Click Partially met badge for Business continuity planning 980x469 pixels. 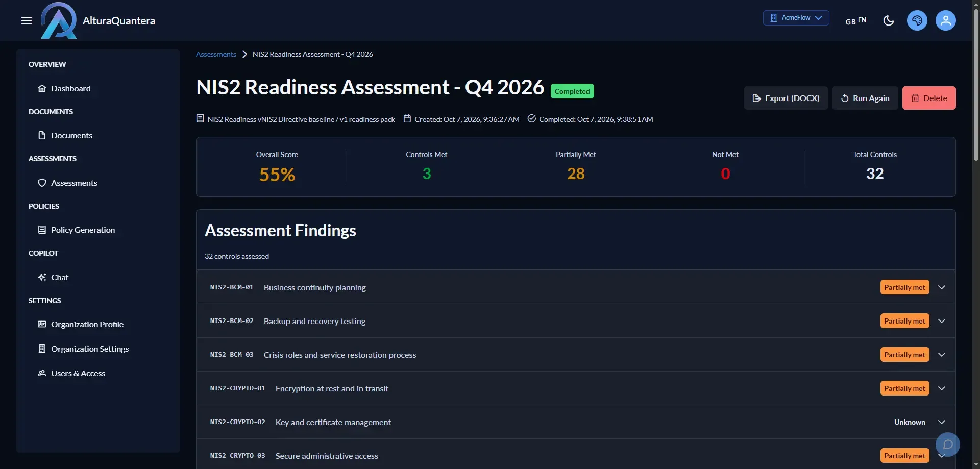coord(904,287)
